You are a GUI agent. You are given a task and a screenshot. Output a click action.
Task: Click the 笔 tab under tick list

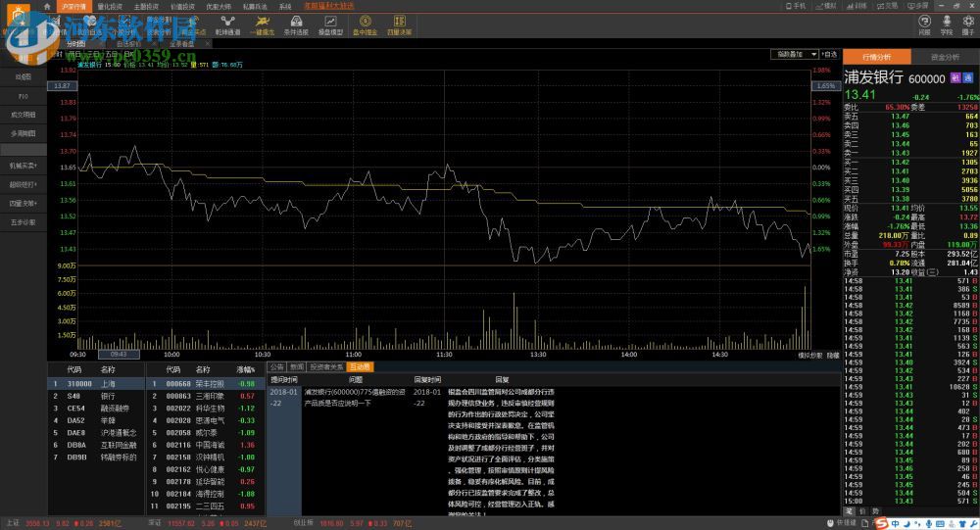point(850,510)
